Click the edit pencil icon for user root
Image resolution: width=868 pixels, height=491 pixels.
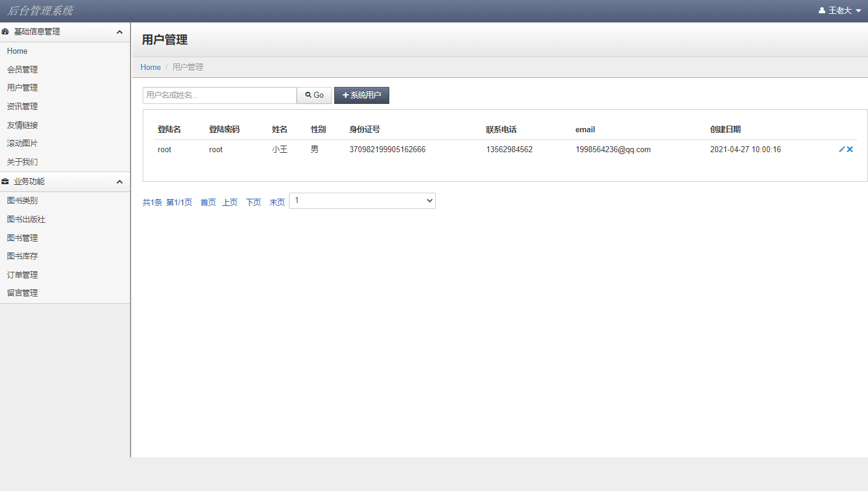tap(841, 149)
